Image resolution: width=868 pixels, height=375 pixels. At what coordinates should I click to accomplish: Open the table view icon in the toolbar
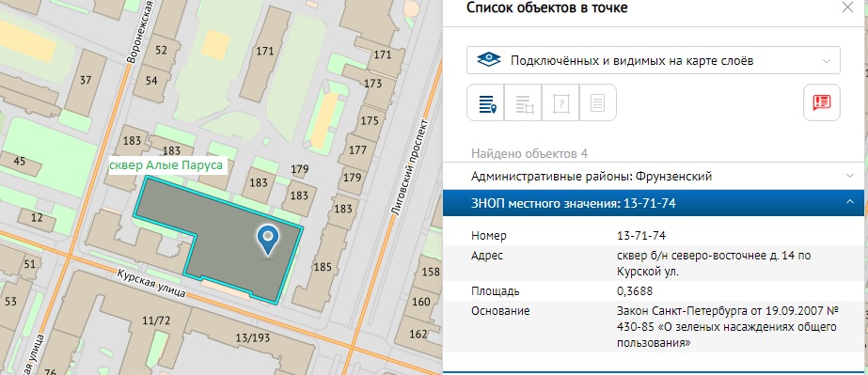coord(524,102)
